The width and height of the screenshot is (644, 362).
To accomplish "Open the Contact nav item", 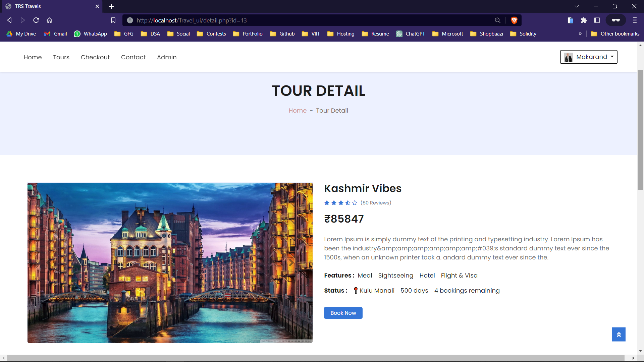I will [x=133, y=57].
